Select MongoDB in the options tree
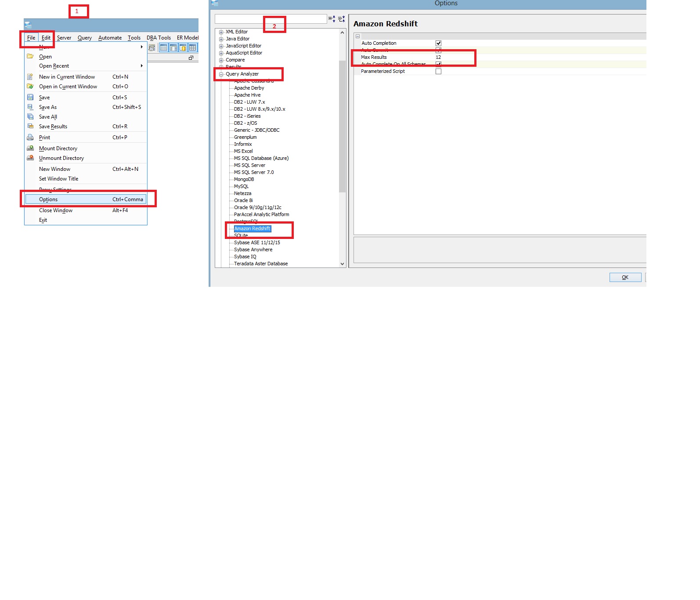Screen dimensions: 700x600 click(244, 179)
